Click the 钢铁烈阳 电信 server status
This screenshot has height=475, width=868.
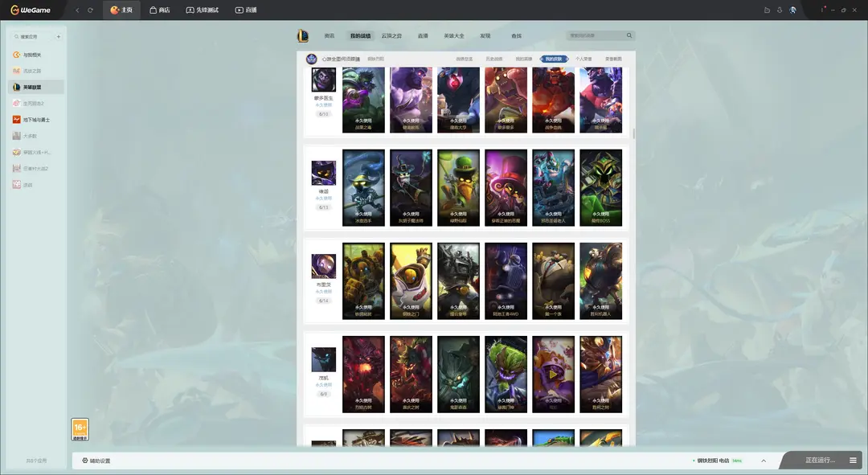(x=717, y=461)
